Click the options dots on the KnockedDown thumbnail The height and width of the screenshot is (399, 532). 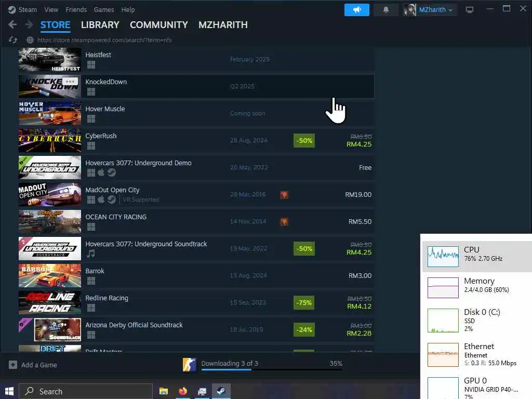pyautogui.click(x=70, y=82)
